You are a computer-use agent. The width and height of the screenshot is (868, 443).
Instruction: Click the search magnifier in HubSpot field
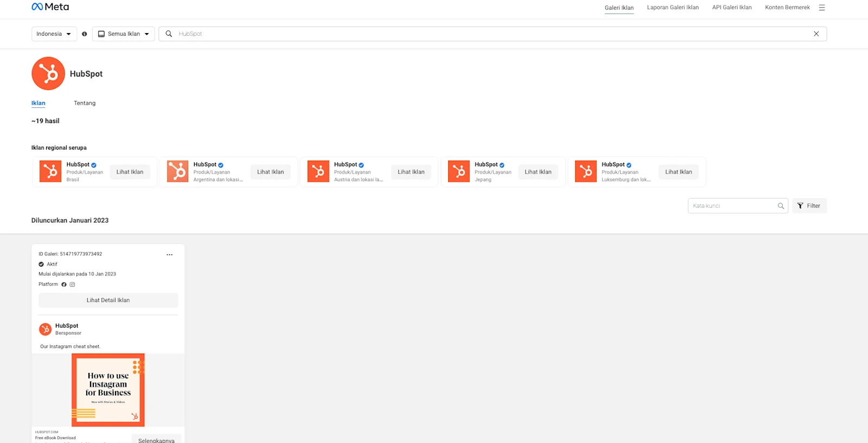[x=169, y=34]
